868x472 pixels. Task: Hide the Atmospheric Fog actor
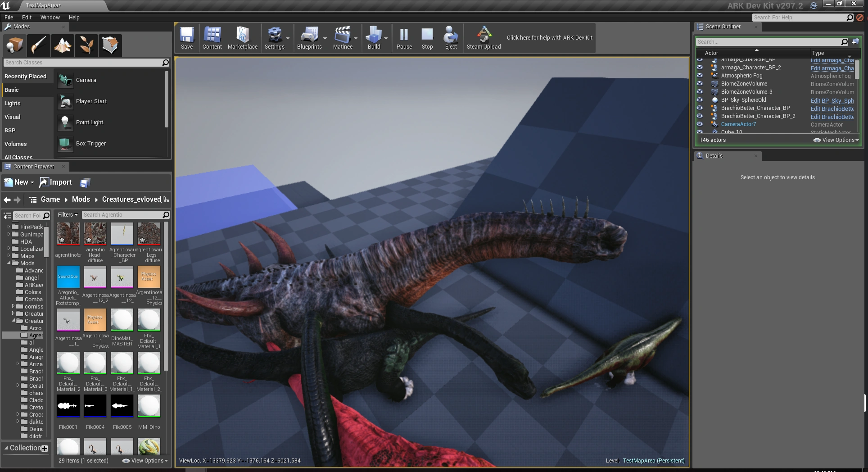700,76
